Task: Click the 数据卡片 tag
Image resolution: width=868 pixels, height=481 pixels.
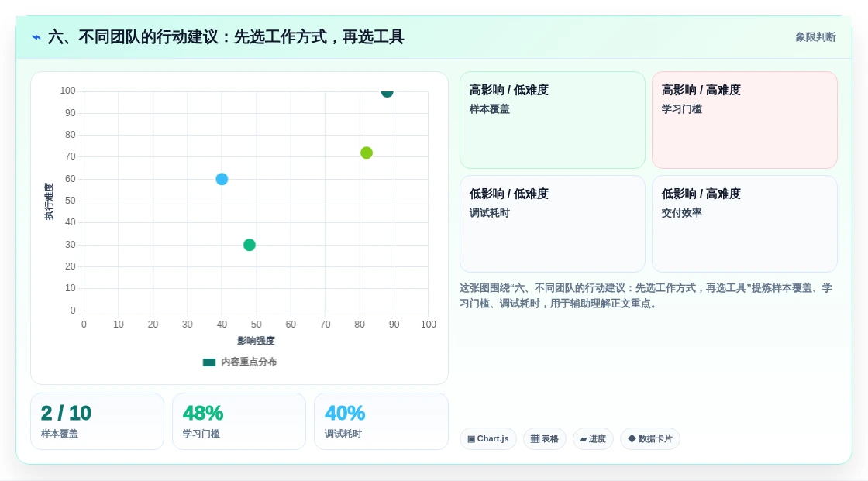Action: (650, 439)
